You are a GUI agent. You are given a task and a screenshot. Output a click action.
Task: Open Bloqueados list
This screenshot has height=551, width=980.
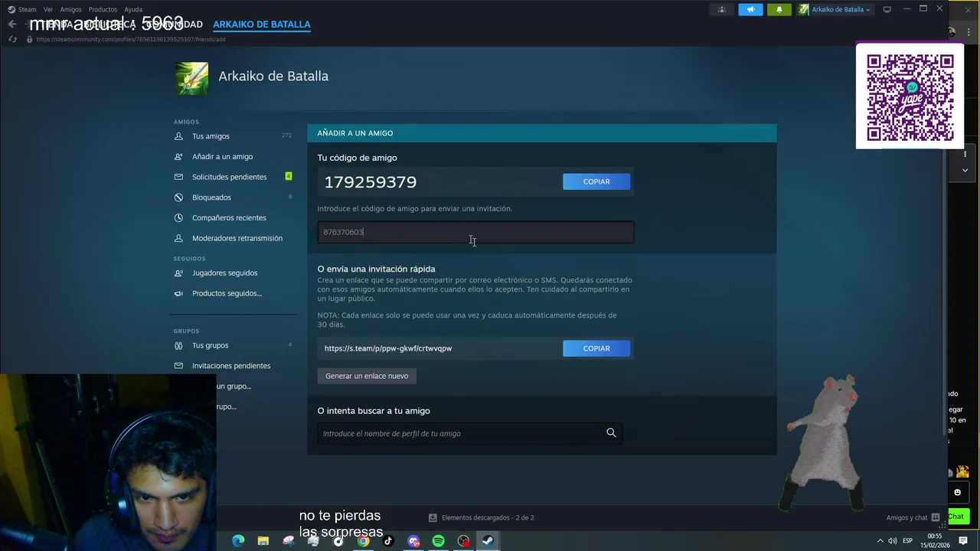211,197
